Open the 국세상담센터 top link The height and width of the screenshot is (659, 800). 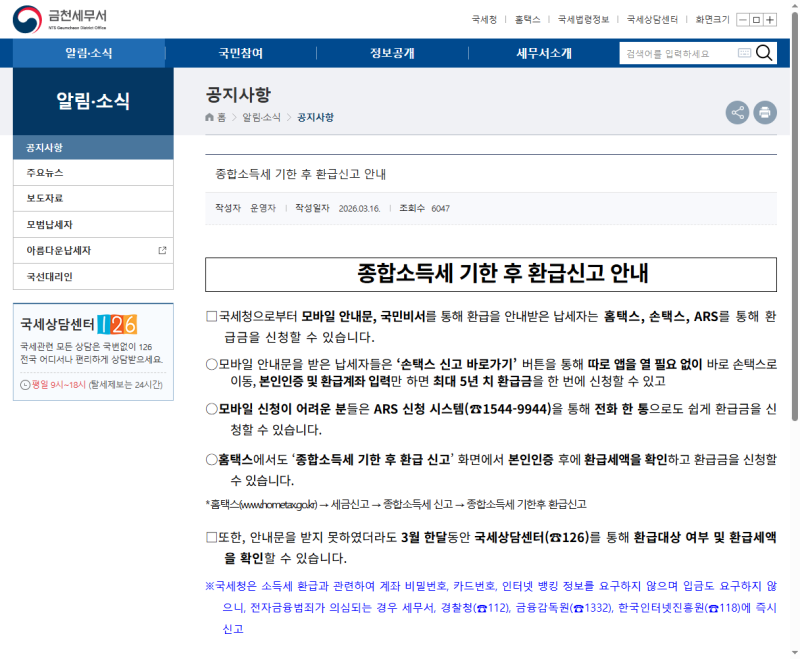click(x=653, y=19)
